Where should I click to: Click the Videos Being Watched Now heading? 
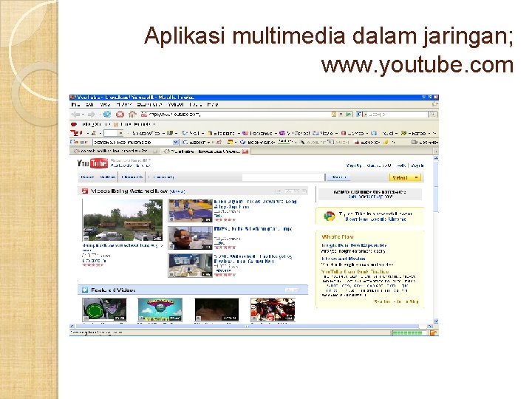[x=129, y=191]
